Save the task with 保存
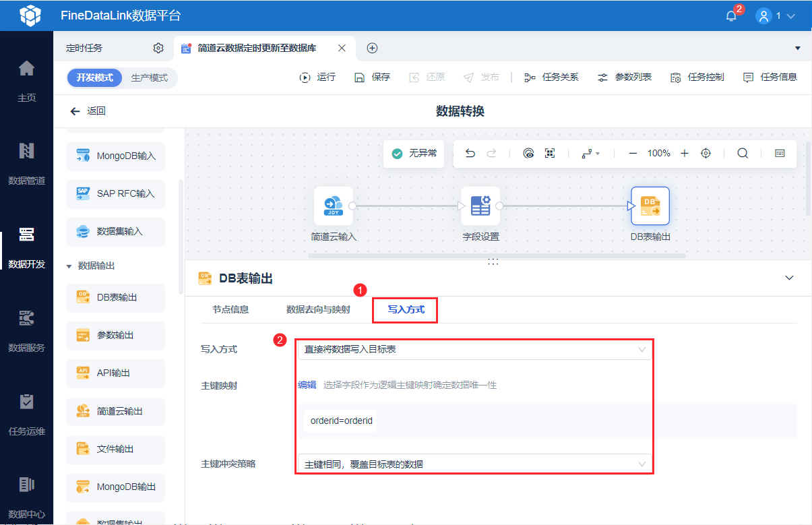This screenshot has width=812, height=525. [373, 77]
